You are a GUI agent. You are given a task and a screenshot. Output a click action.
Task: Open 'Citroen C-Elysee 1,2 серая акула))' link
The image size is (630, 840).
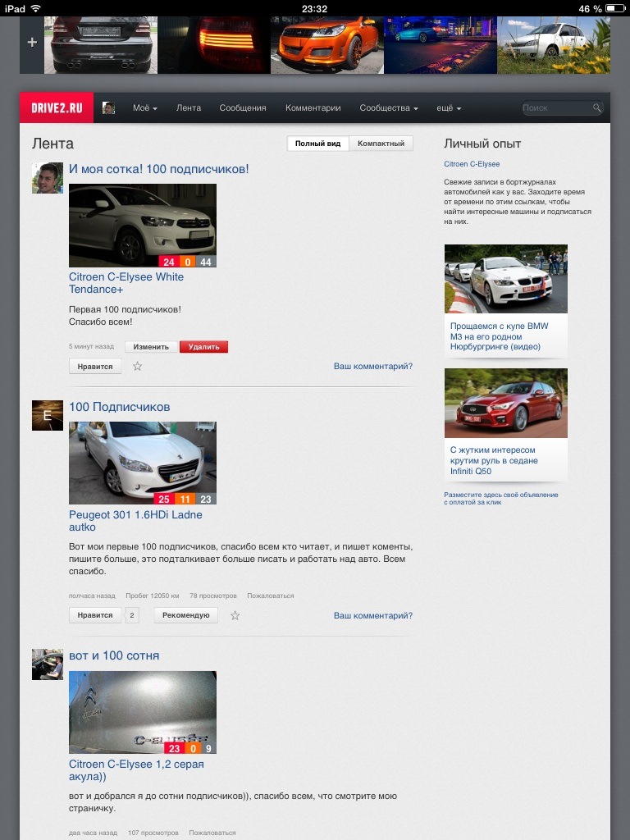(x=137, y=770)
